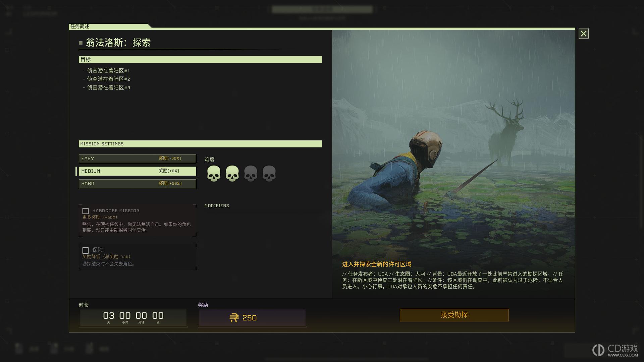Click objective 侦查潜在着陆区#1
This screenshot has height=362, width=644.
[x=108, y=71]
